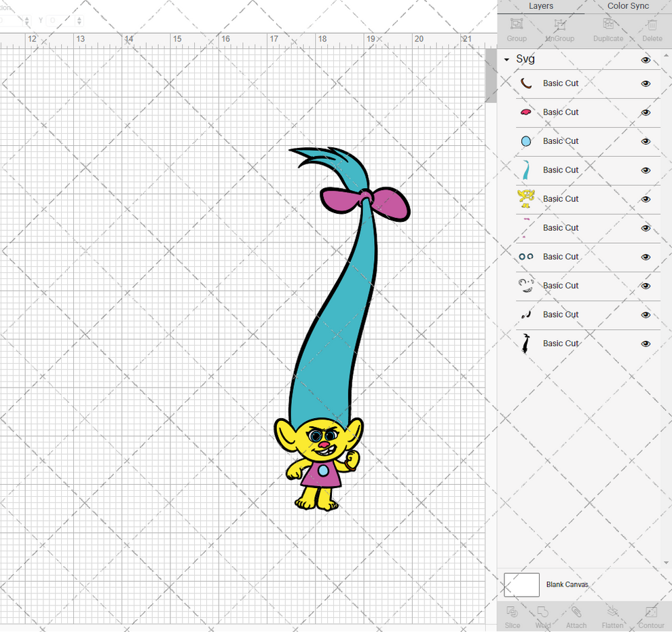Viewport: 672px width, 632px height.
Task: Switch to the Color Sync tab
Action: point(627,6)
